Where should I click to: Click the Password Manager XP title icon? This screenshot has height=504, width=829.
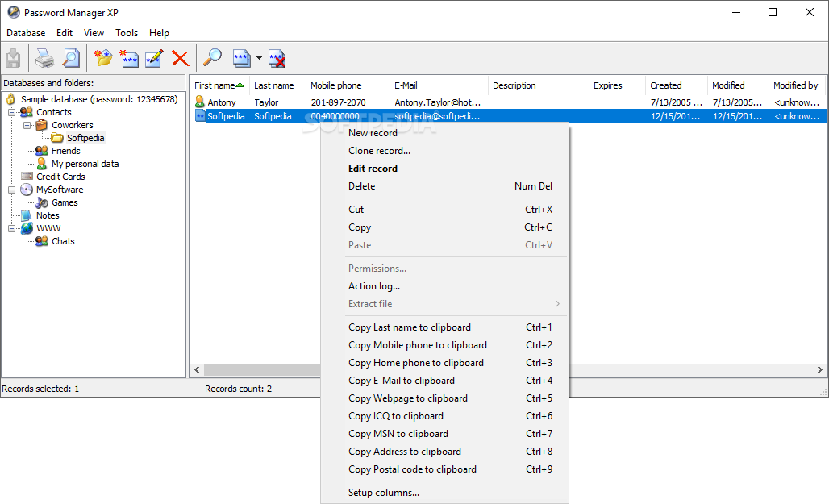[14, 12]
